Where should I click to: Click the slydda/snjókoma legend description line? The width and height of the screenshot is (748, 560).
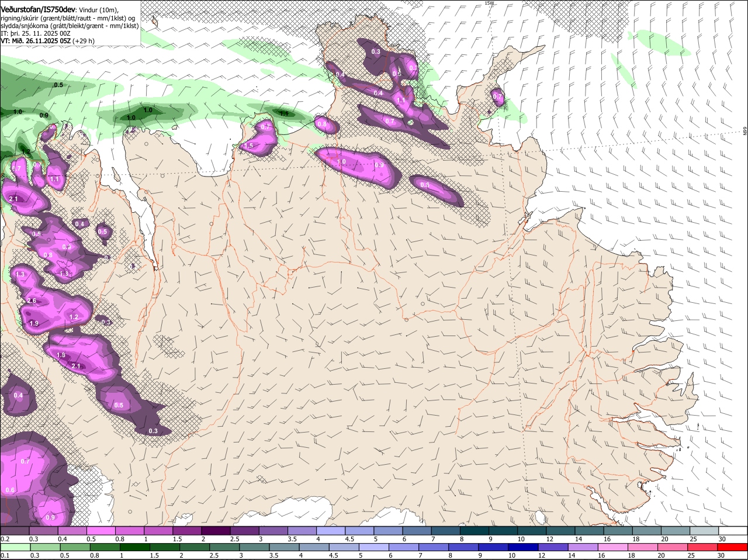pos(69,26)
